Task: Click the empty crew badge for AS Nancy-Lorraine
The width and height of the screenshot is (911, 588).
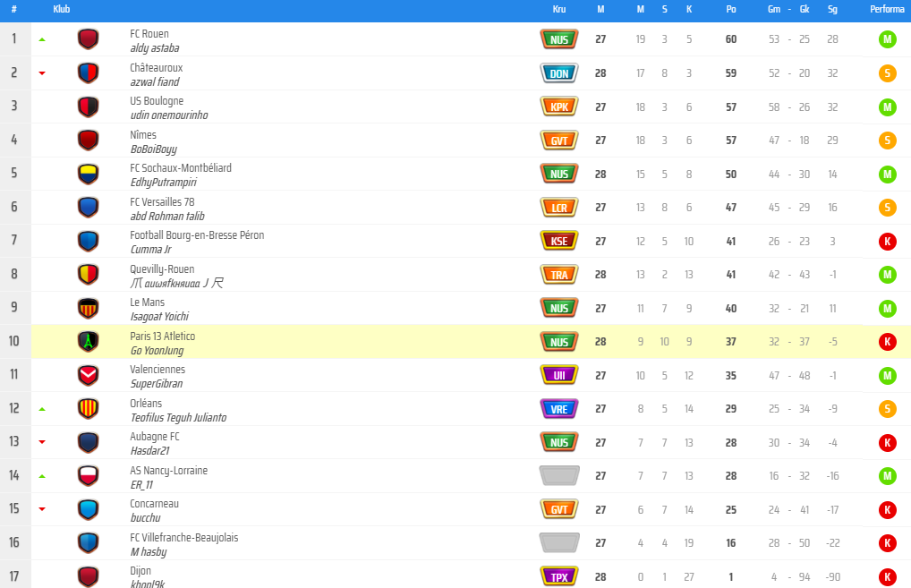Action: point(559,476)
